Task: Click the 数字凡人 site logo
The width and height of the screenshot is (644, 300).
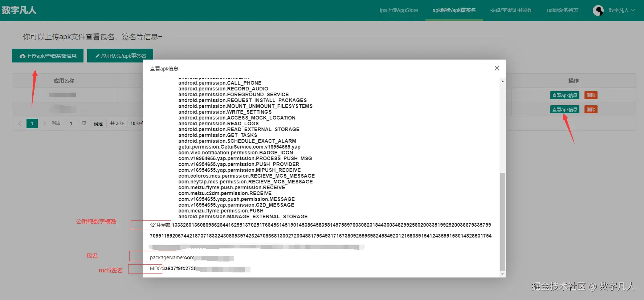Action: click(x=19, y=10)
